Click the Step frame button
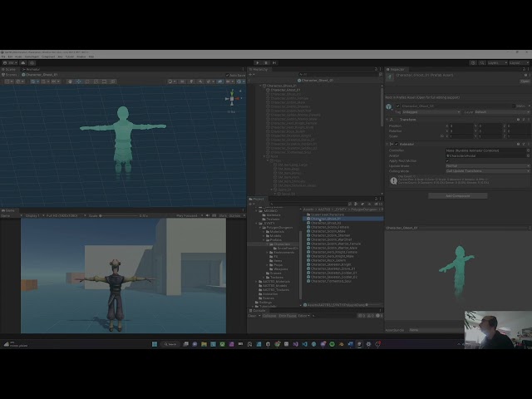Screen dimensions: 532x399 [274, 63]
